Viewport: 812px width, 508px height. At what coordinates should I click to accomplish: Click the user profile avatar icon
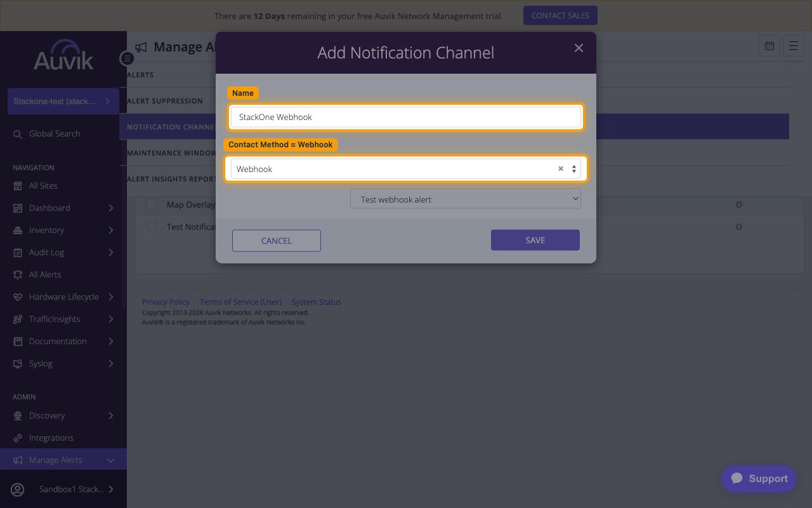18,490
